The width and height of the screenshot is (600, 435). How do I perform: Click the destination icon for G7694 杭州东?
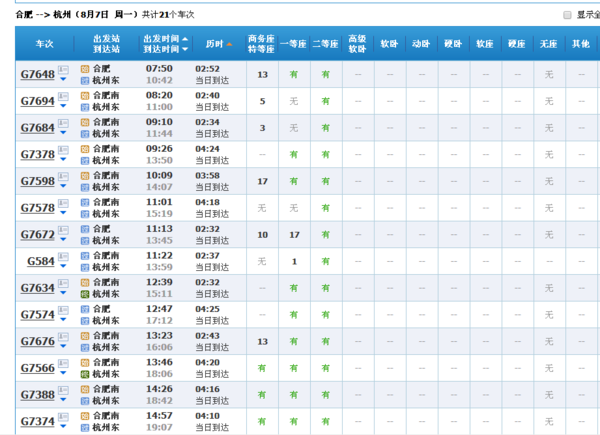click(x=85, y=108)
